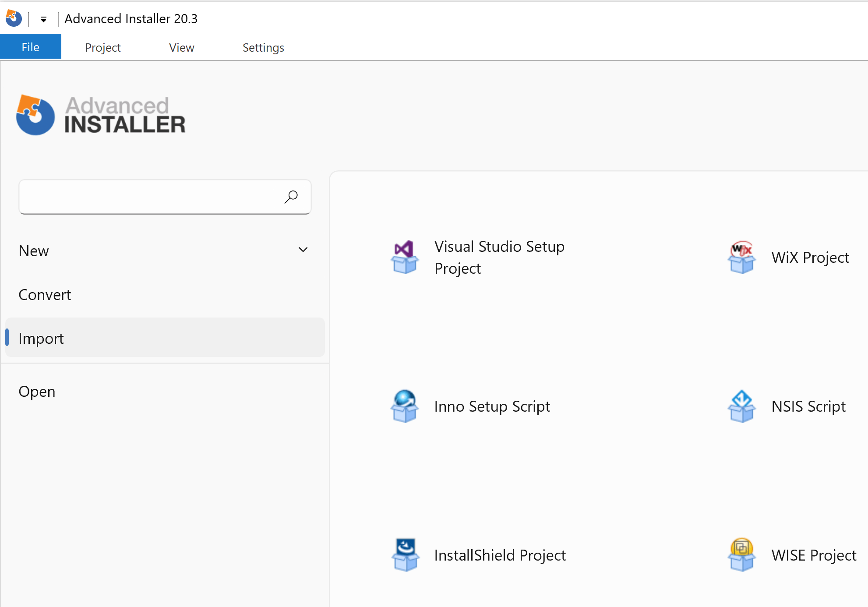
Task: Click inside the search text field
Action: 149,197
